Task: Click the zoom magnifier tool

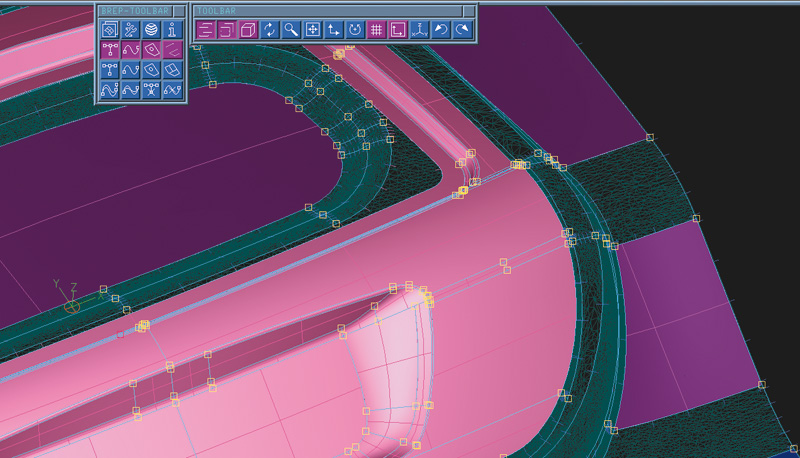Action: tap(291, 30)
